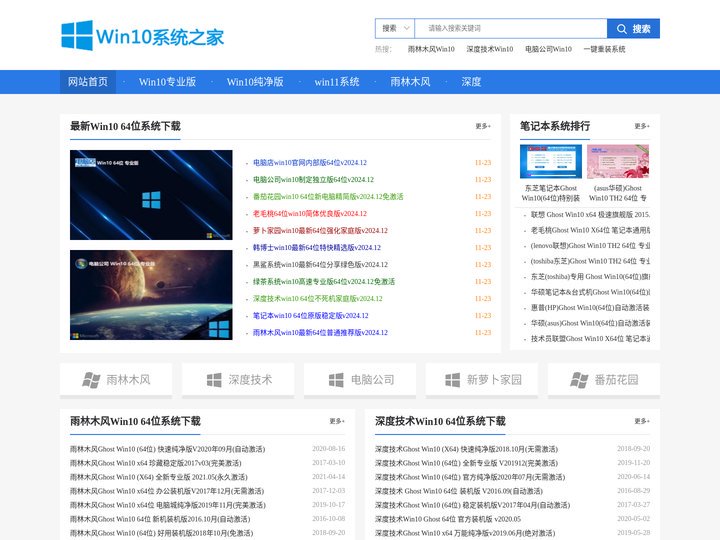Click 更多+ in 雨林木风Win10 64位系统下载 section
Screen dimensions: 720x540
tap(337, 421)
